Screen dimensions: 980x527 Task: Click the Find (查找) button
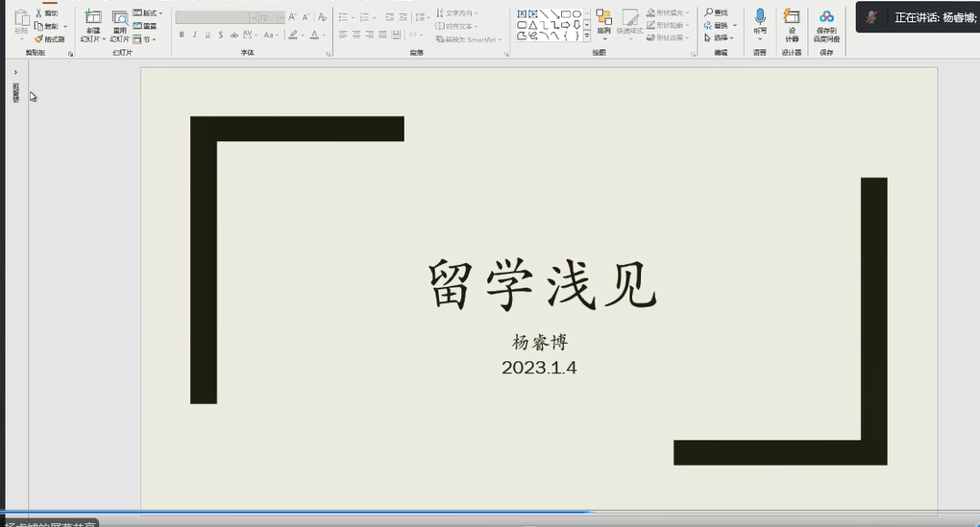tap(717, 12)
